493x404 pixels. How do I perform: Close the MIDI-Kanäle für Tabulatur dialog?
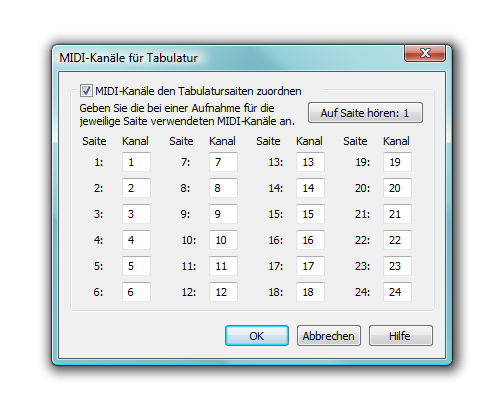point(425,53)
